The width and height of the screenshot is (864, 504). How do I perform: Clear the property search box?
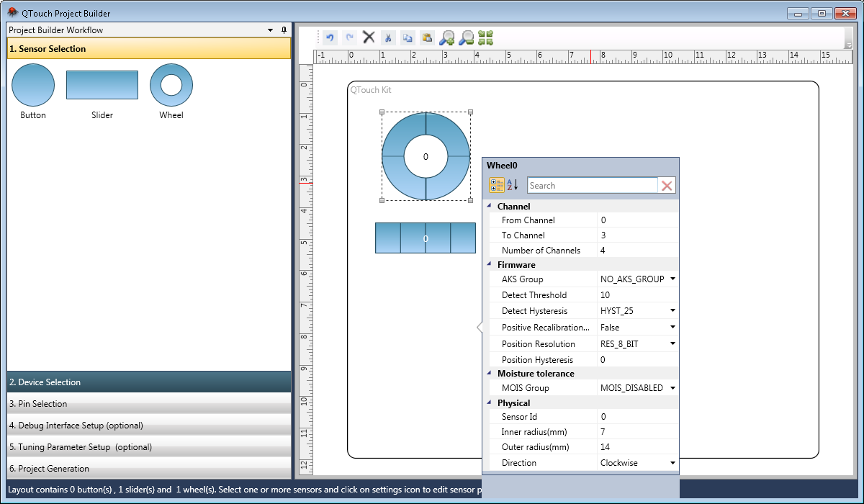pyautogui.click(x=667, y=186)
